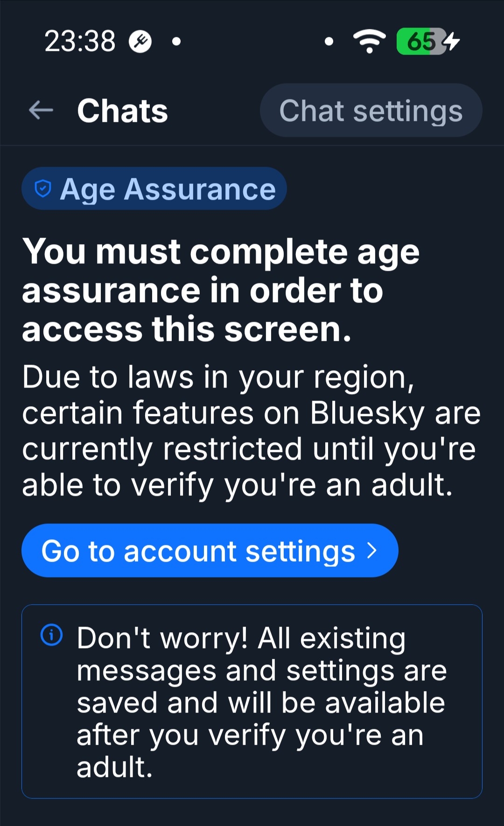Tap the battery level indicator showing 65
The image size is (504, 826).
tap(421, 42)
